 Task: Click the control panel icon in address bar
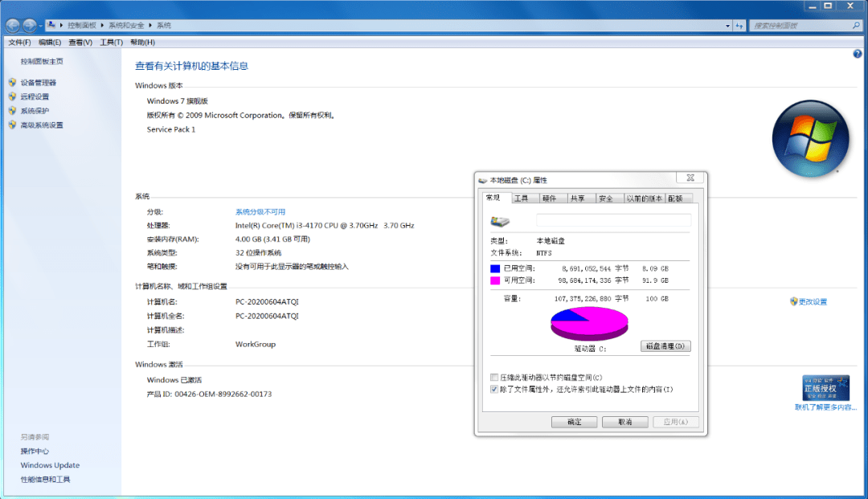coord(51,25)
